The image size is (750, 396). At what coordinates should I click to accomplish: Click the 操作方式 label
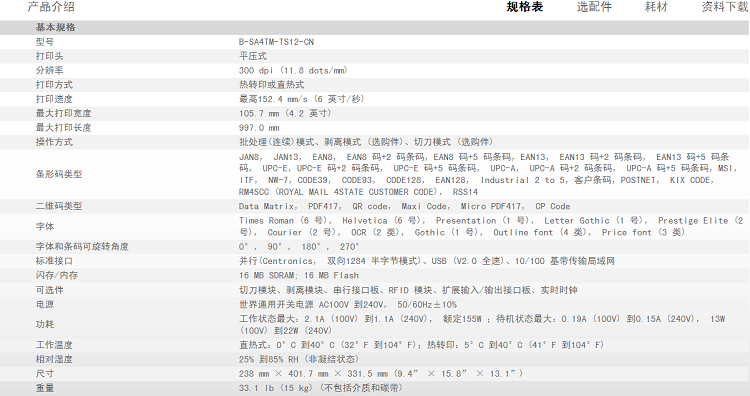(x=54, y=142)
